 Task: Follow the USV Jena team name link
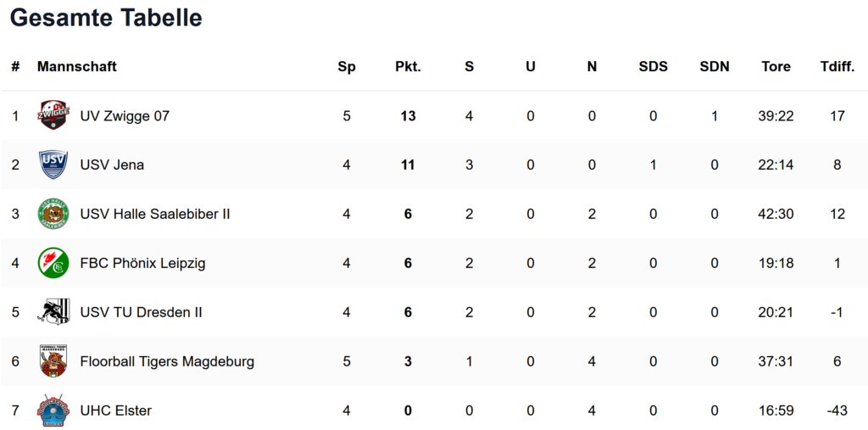(113, 165)
